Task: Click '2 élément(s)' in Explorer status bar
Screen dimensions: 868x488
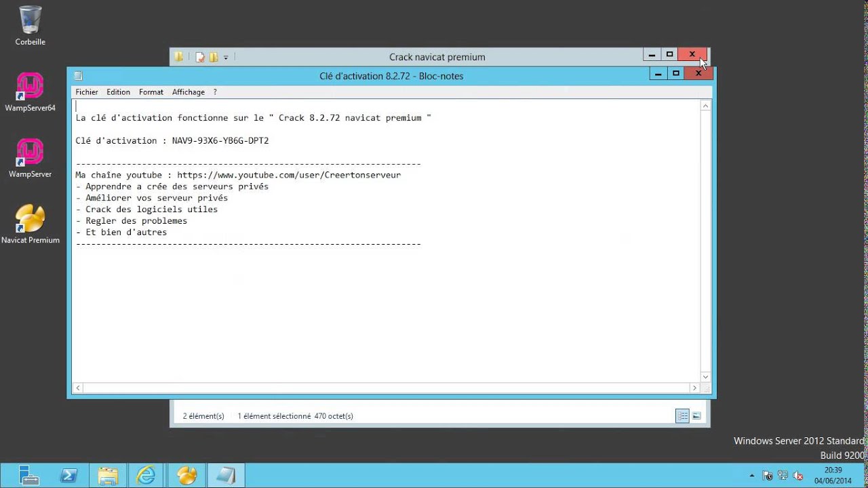Action: 203,416
